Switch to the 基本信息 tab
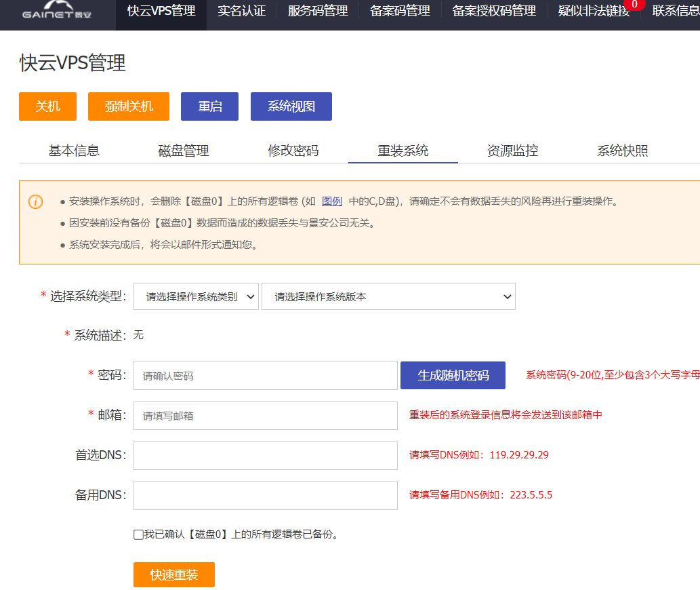Image resolution: width=700 pixels, height=590 pixels. (x=74, y=151)
